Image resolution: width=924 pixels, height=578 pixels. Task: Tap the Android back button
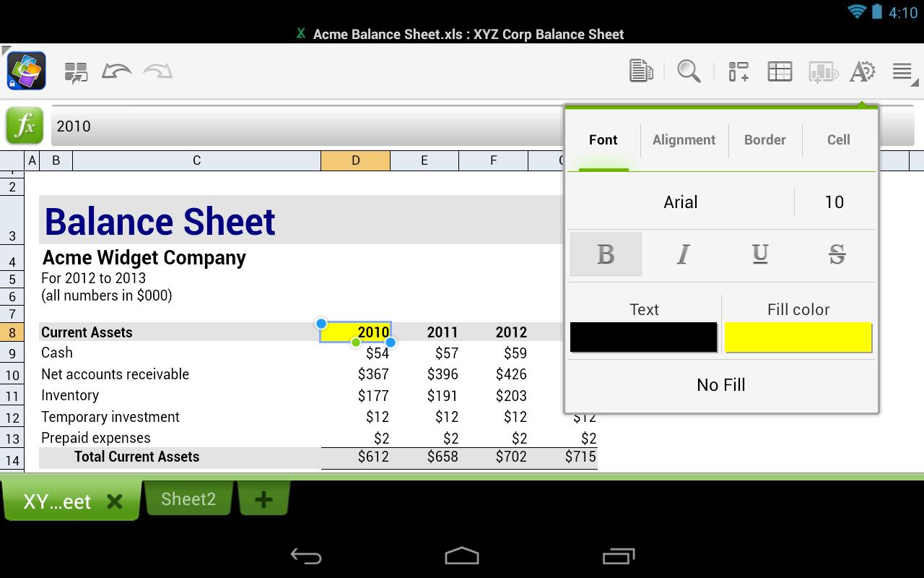pyautogui.click(x=306, y=556)
